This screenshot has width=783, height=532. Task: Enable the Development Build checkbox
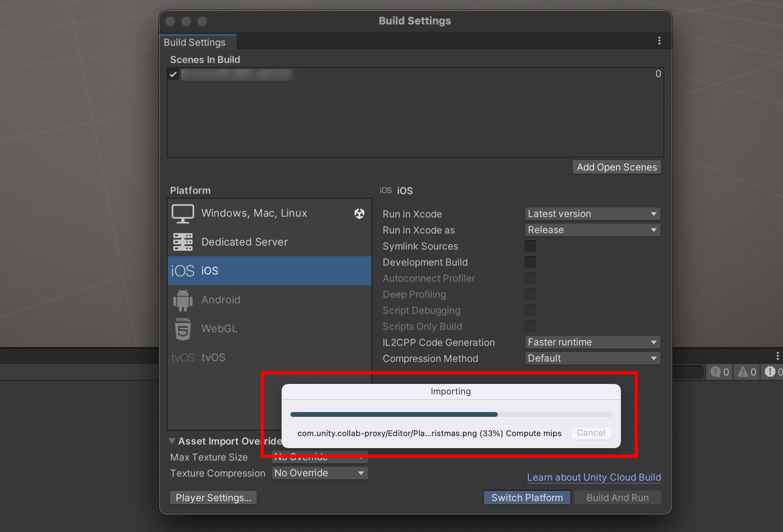(x=530, y=262)
